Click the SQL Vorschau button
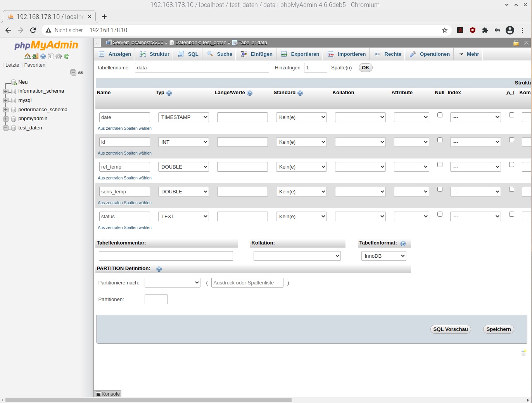 click(450, 329)
